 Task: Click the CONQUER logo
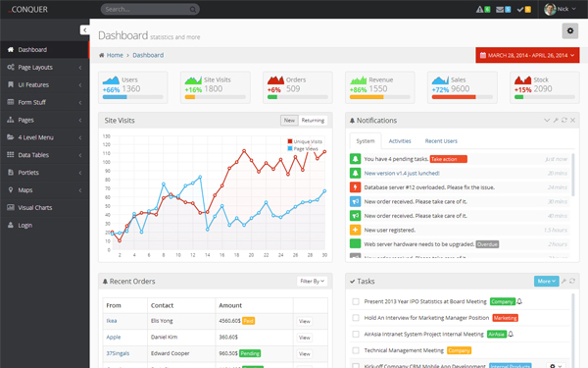pos(28,10)
